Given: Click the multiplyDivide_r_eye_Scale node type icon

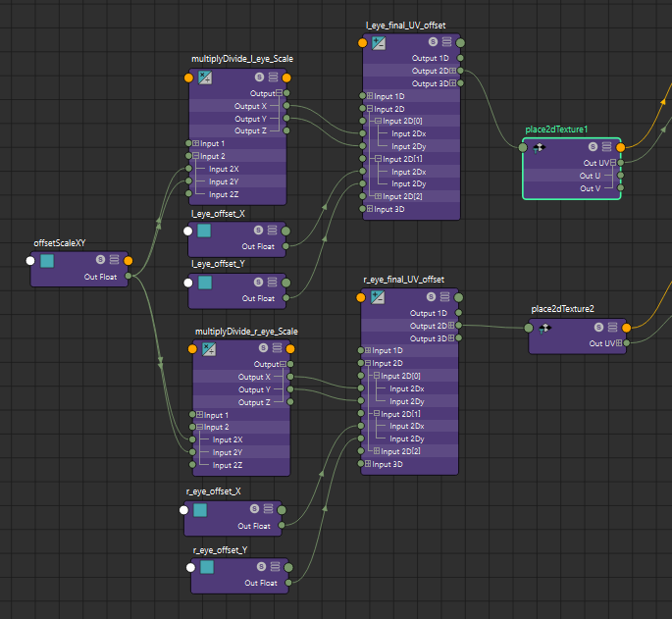Looking at the screenshot, I should (x=209, y=348).
